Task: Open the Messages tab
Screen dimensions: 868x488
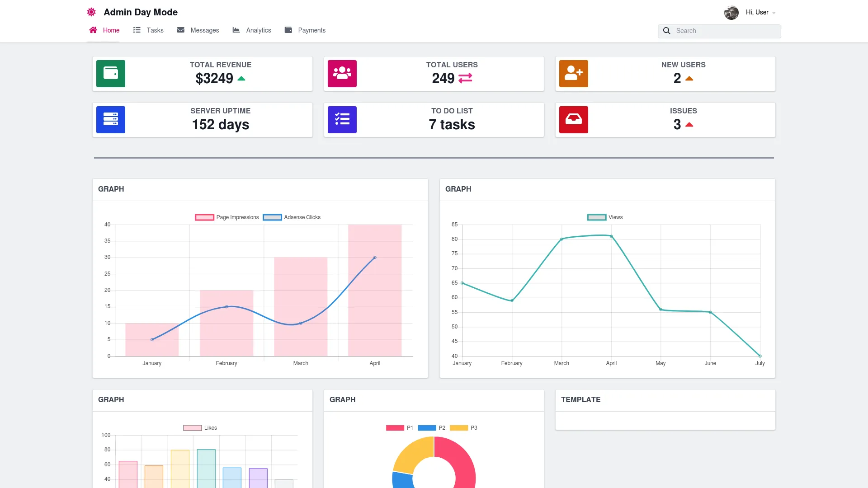Action: (198, 30)
